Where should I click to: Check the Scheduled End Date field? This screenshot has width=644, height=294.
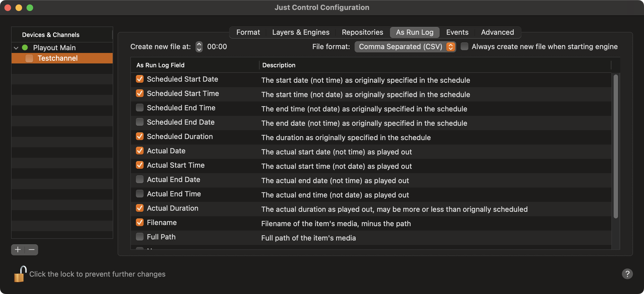point(140,122)
